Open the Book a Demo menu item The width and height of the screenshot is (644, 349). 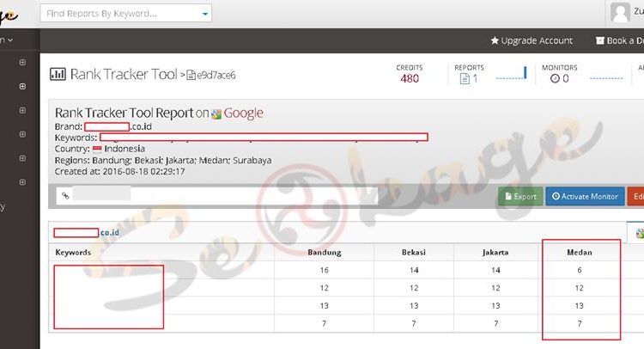618,40
